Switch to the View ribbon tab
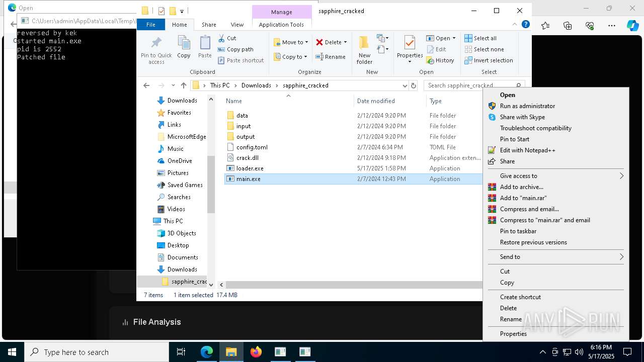This screenshot has width=644, height=362. pyautogui.click(x=237, y=25)
